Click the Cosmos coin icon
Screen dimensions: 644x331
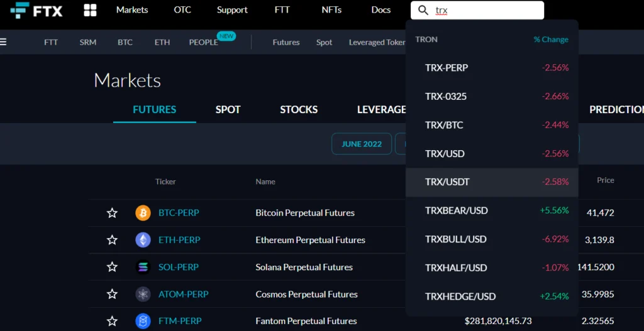pos(143,294)
